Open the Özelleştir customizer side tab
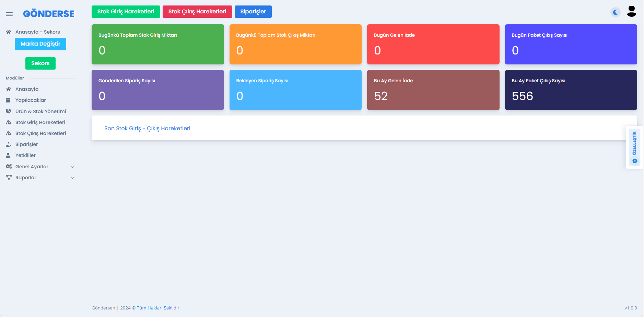This screenshot has width=644, height=317. [x=634, y=147]
